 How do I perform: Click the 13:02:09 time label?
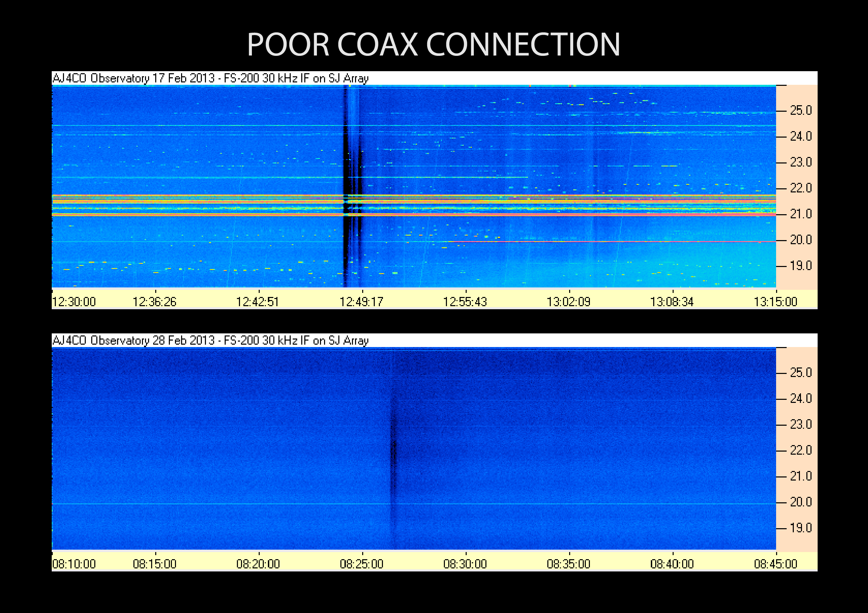coord(568,302)
